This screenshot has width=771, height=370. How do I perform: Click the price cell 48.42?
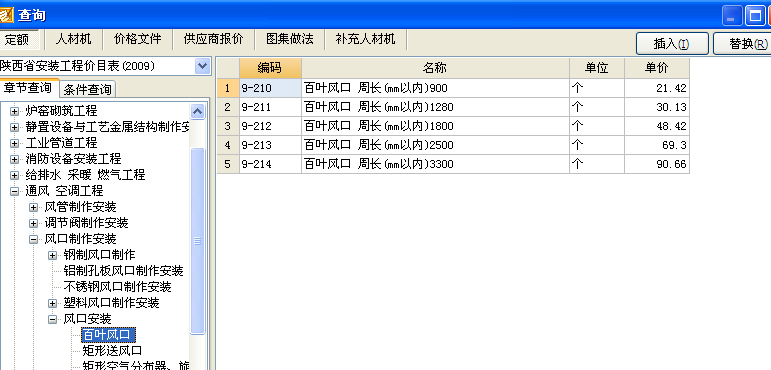tap(657, 126)
